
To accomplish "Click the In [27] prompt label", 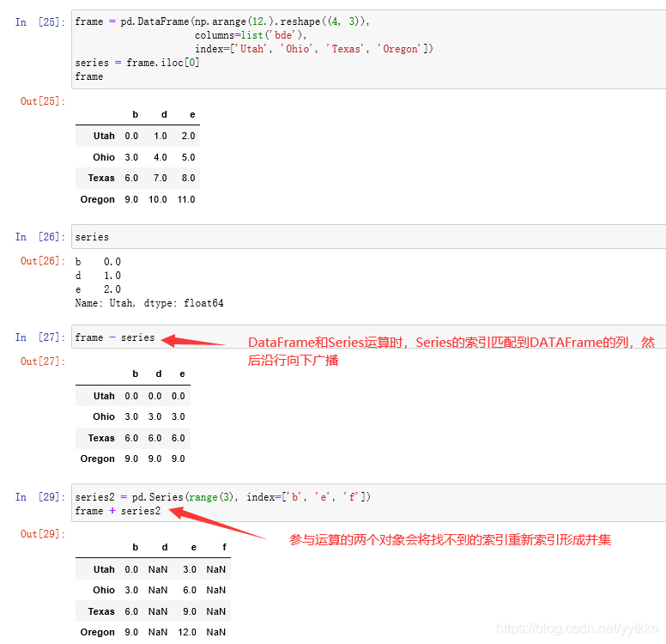I will [x=40, y=337].
